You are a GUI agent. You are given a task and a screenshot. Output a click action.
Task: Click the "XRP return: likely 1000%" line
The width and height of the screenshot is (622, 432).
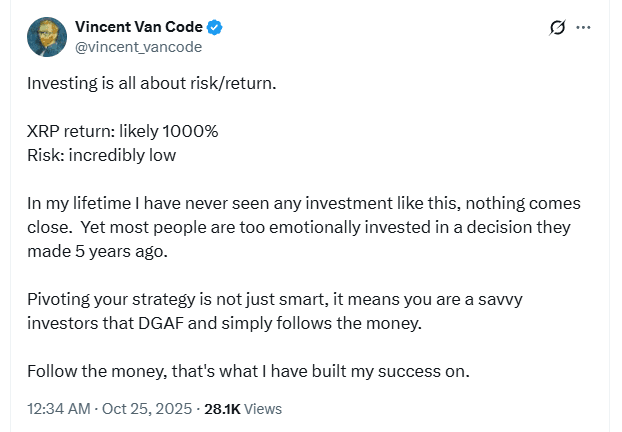[x=122, y=131]
